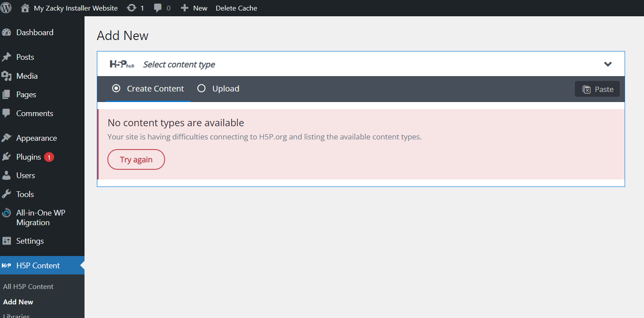Click the H5P.org connection difficulties message

pyautogui.click(x=265, y=137)
